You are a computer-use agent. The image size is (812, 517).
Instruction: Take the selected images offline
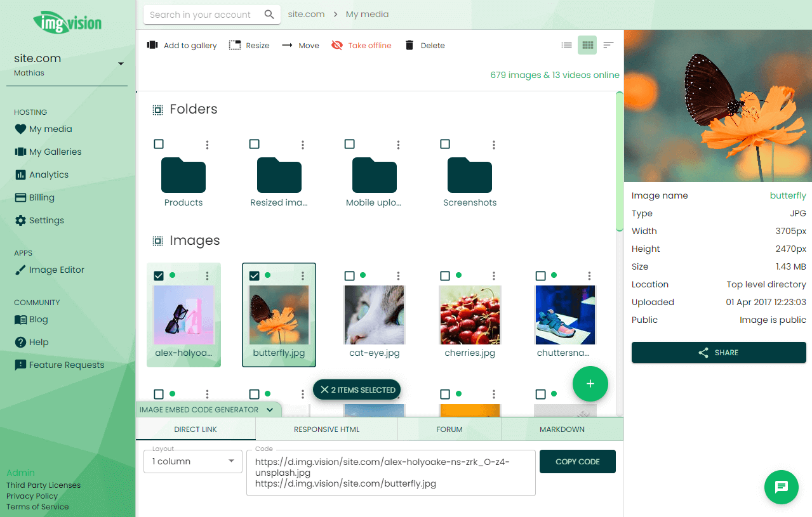coord(361,45)
